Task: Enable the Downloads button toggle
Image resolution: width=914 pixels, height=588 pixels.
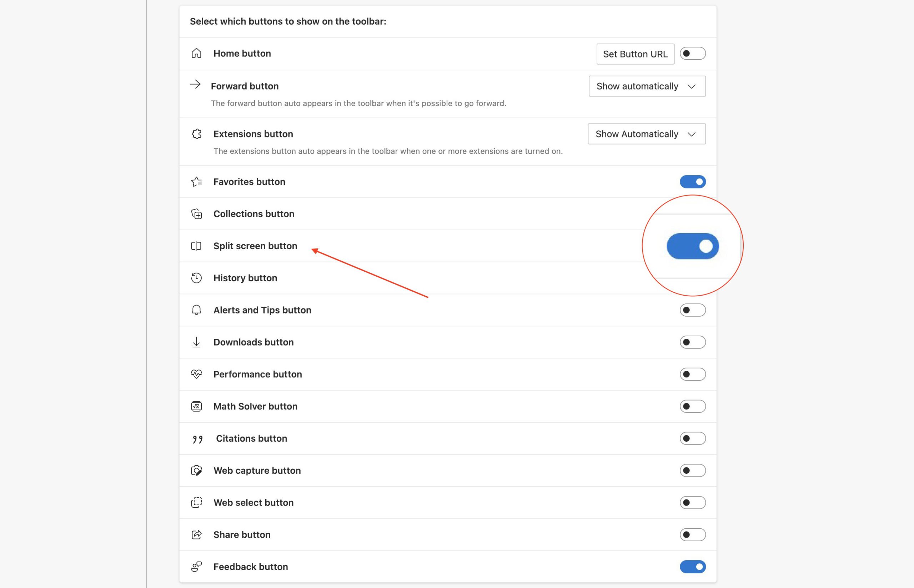Action: (x=692, y=342)
